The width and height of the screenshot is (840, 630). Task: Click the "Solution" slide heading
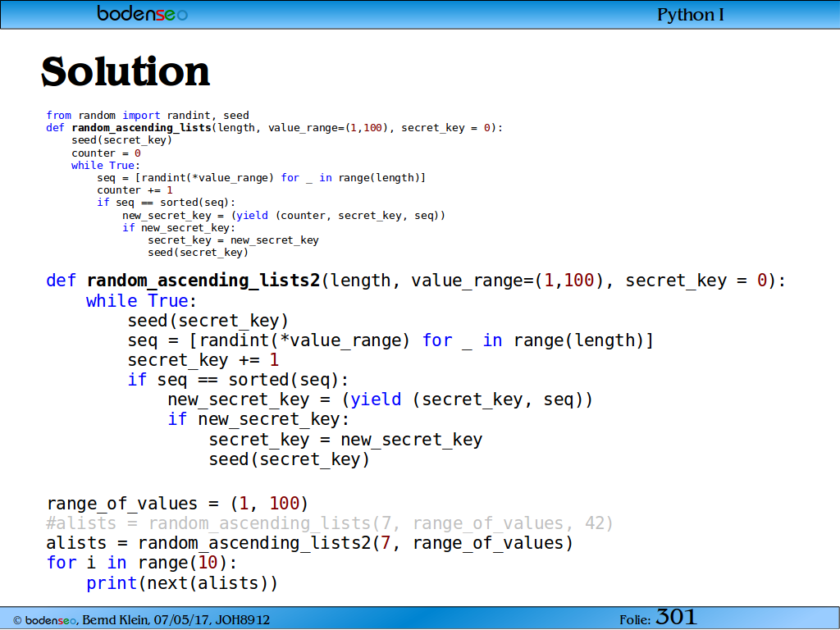[126, 71]
